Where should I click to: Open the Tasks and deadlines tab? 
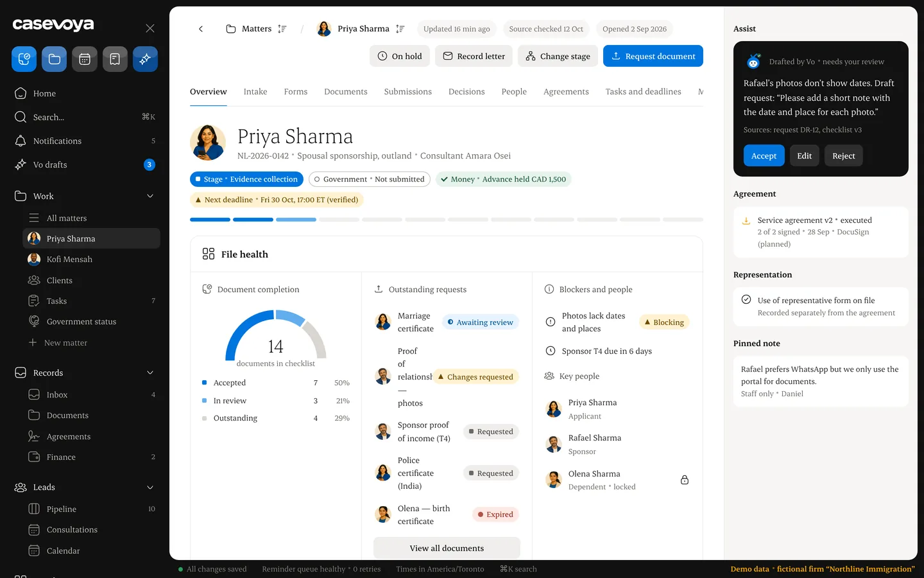644,92
